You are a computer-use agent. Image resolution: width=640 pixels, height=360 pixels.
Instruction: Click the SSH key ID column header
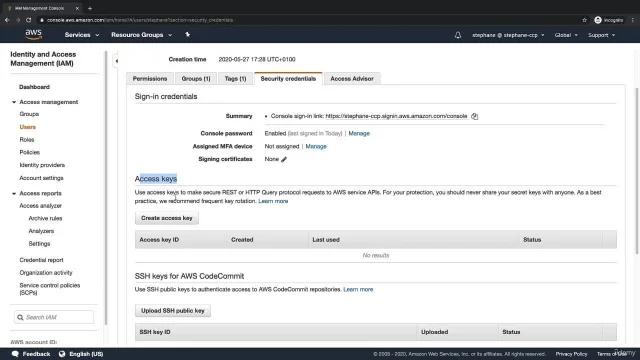[276, 332]
